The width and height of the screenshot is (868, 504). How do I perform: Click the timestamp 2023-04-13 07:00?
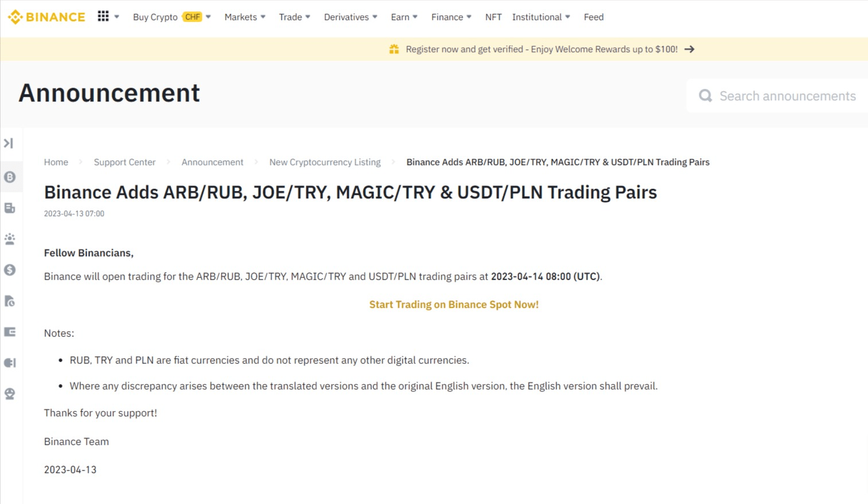coord(74,213)
